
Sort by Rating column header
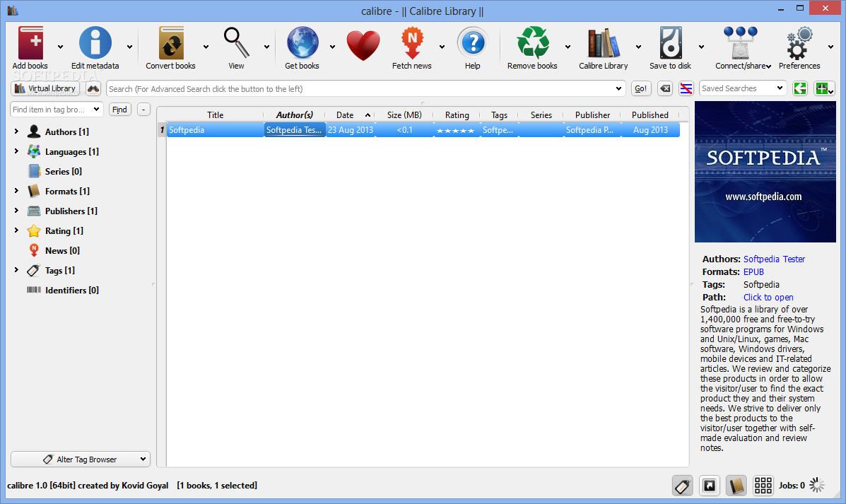pyautogui.click(x=457, y=115)
